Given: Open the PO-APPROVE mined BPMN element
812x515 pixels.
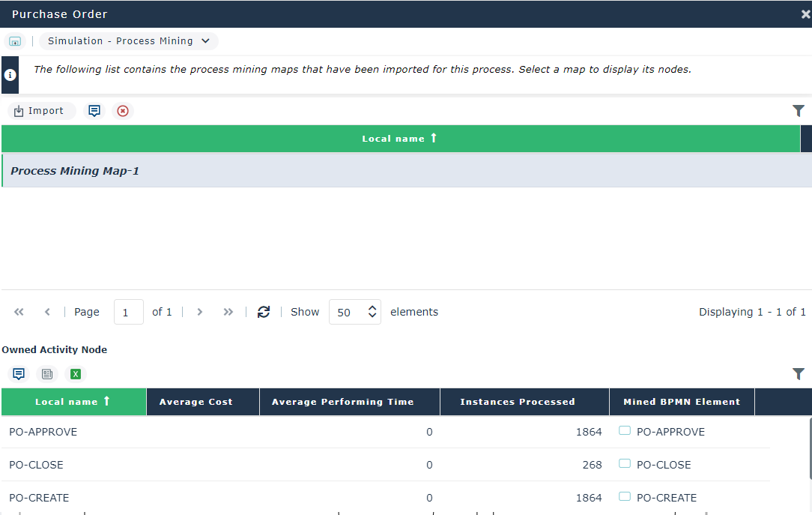Looking at the screenshot, I should (x=670, y=432).
